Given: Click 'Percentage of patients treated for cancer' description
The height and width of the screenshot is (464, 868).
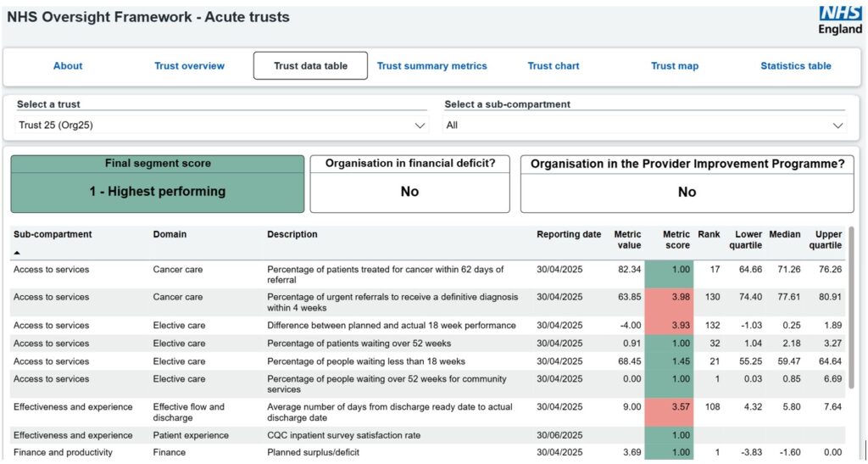Looking at the screenshot, I should click(x=386, y=275).
